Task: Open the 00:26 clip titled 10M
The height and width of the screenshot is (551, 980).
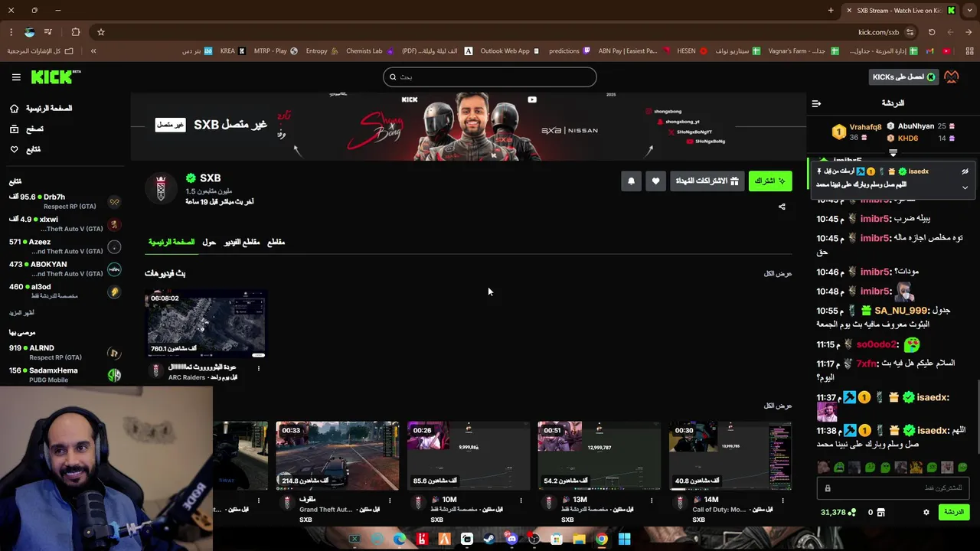Action: coord(469,455)
